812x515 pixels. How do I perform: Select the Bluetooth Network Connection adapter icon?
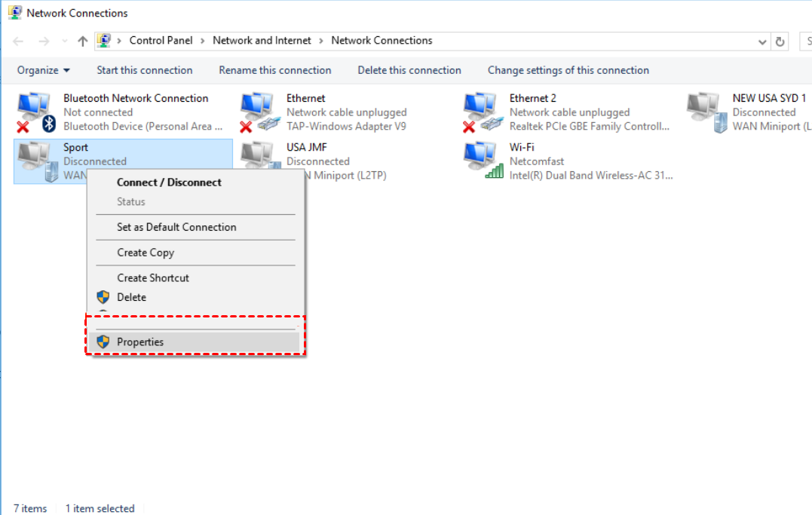(36, 112)
